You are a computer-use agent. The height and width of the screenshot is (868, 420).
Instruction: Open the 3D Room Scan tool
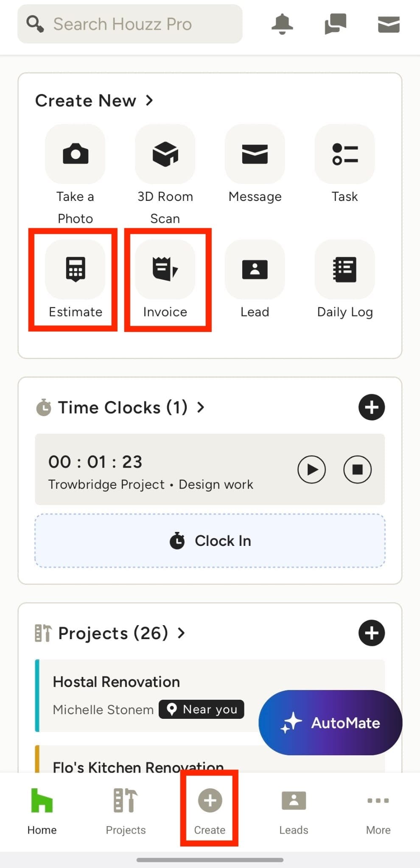[165, 154]
